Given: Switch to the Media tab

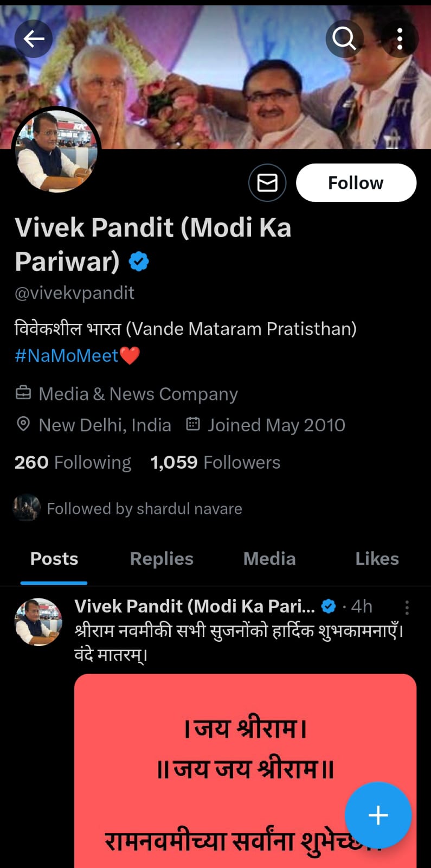Looking at the screenshot, I should click(x=269, y=559).
